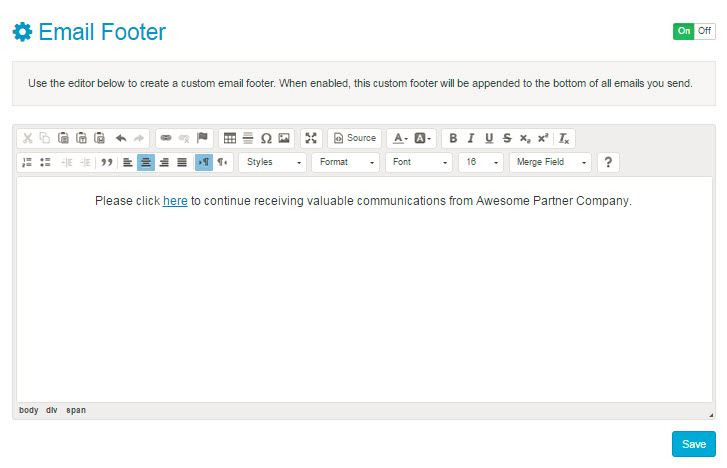This screenshot has width=727, height=468.
Task: Open the Styles dropdown
Action: click(x=273, y=162)
